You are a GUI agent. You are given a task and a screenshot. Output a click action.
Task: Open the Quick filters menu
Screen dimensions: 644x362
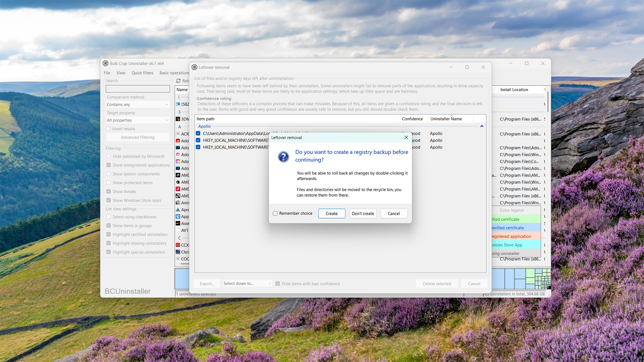142,73
